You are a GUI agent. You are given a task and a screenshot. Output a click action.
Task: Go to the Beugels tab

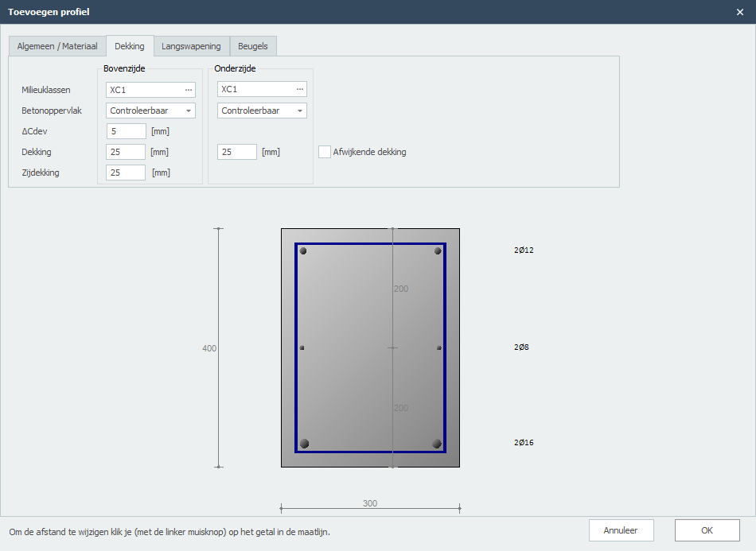253,46
